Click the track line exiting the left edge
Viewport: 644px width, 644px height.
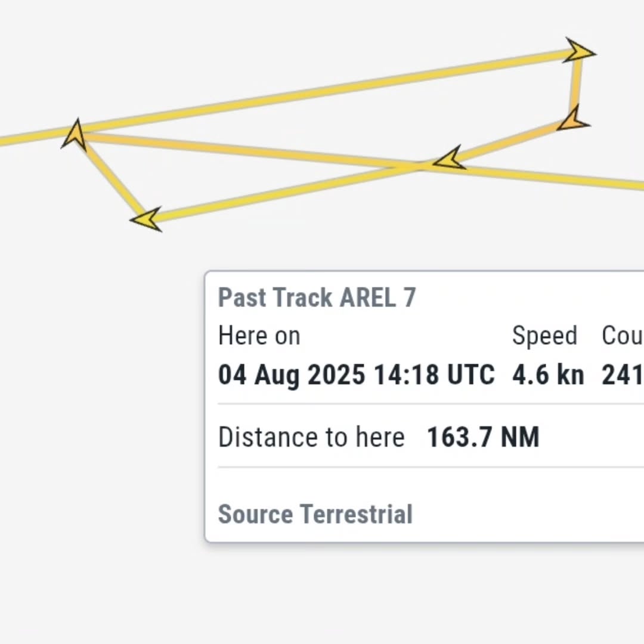point(24,138)
